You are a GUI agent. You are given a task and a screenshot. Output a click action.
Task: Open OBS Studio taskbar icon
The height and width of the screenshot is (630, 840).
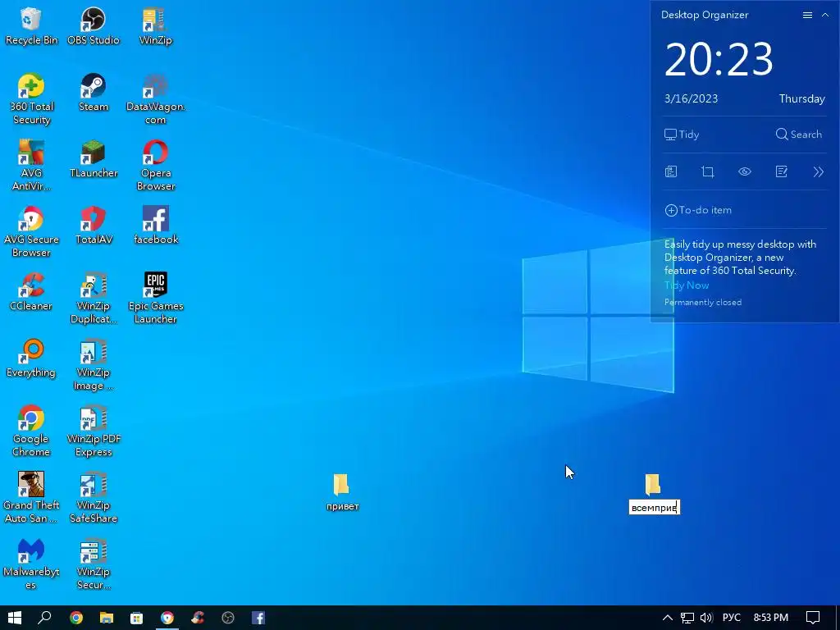pyautogui.click(x=228, y=618)
